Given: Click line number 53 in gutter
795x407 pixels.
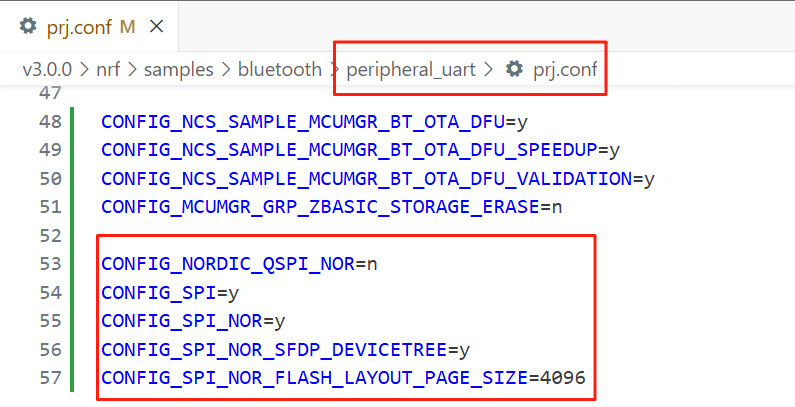Looking at the screenshot, I should tap(50, 264).
